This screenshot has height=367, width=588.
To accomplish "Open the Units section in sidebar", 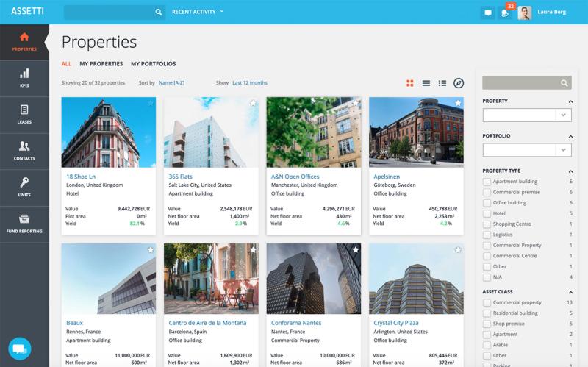I will 24,188.
